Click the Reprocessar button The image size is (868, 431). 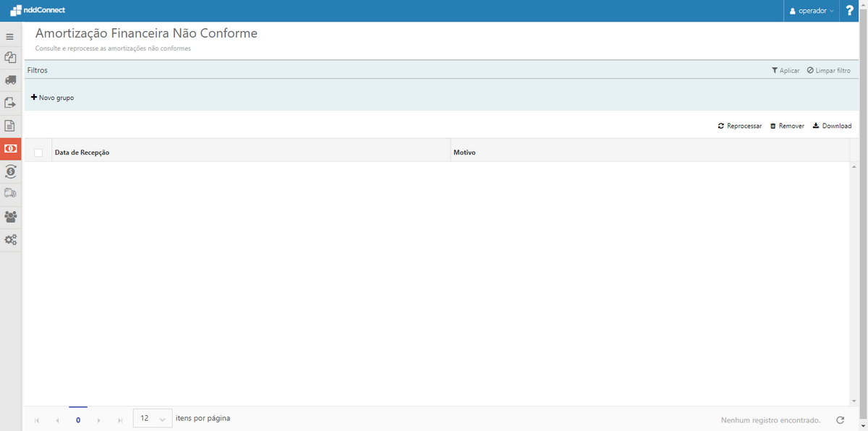coord(739,125)
